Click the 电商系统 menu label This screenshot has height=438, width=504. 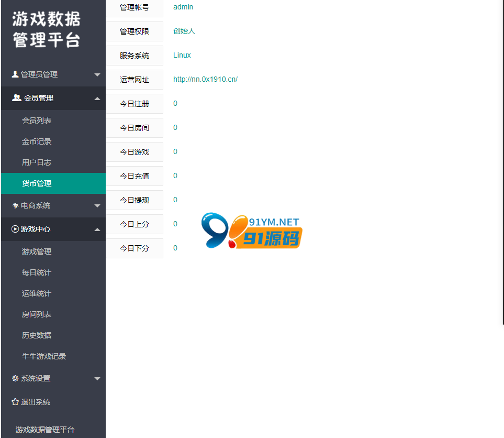36,205
